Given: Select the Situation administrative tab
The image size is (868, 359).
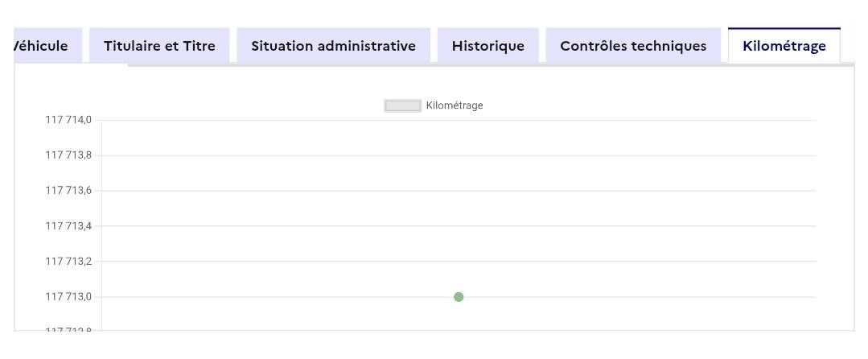Looking at the screenshot, I should (333, 46).
